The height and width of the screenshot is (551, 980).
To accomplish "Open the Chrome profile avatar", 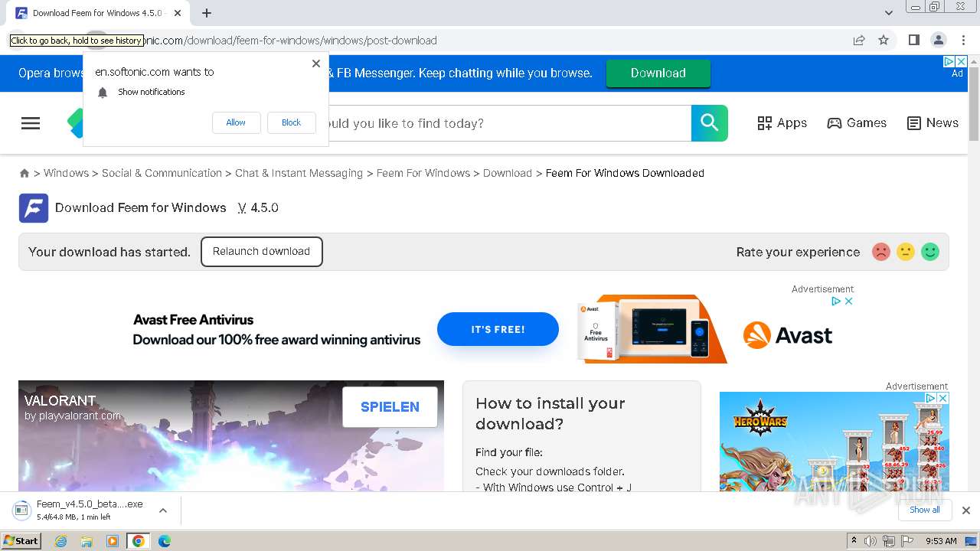I will 938,41.
